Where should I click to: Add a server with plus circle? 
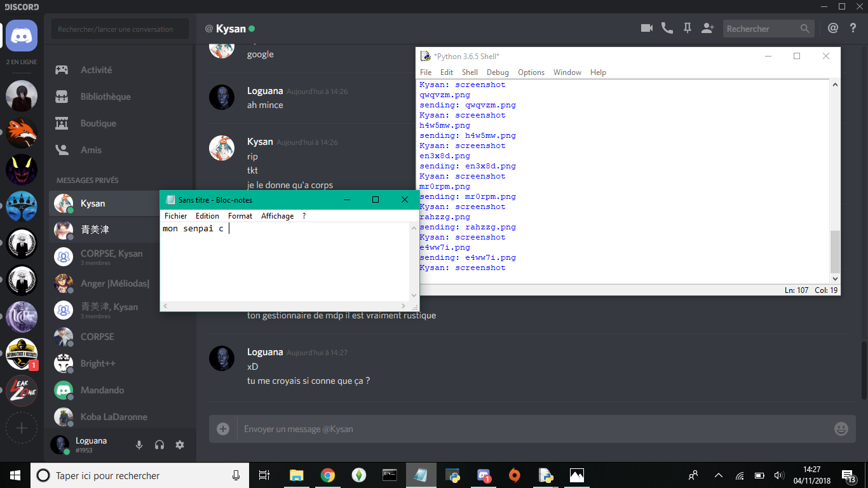point(22,428)
